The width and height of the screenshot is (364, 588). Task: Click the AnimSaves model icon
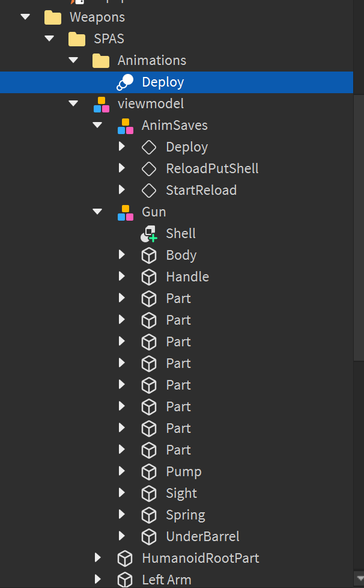(x=124, y=125)
